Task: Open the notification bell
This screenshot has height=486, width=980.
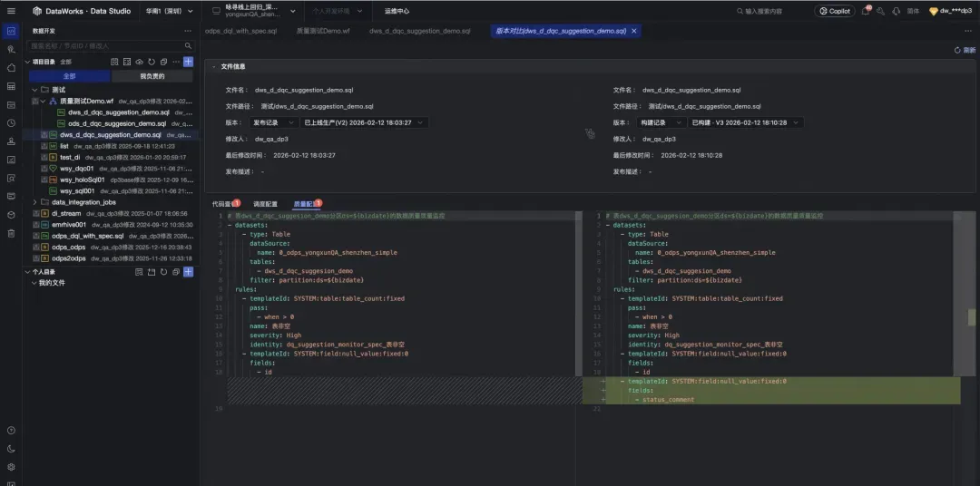Action: tap(865, 11)
